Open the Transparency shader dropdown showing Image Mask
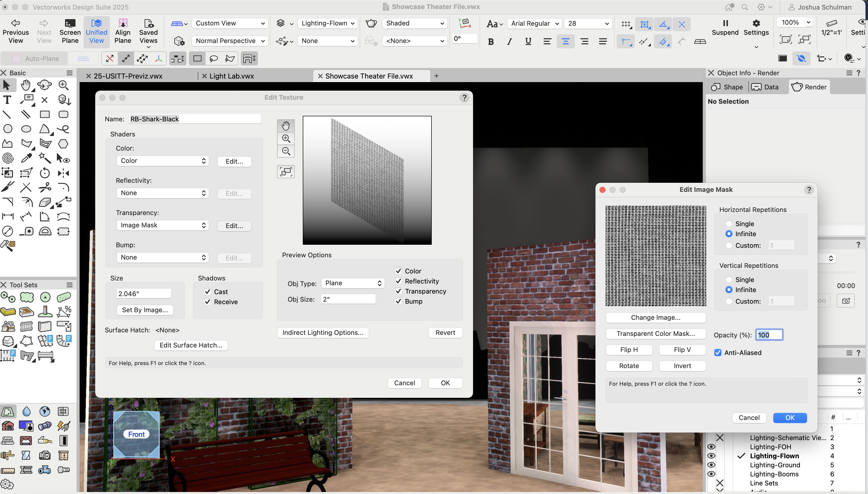This screenshot has height=494, width=868. coord(162,225)
